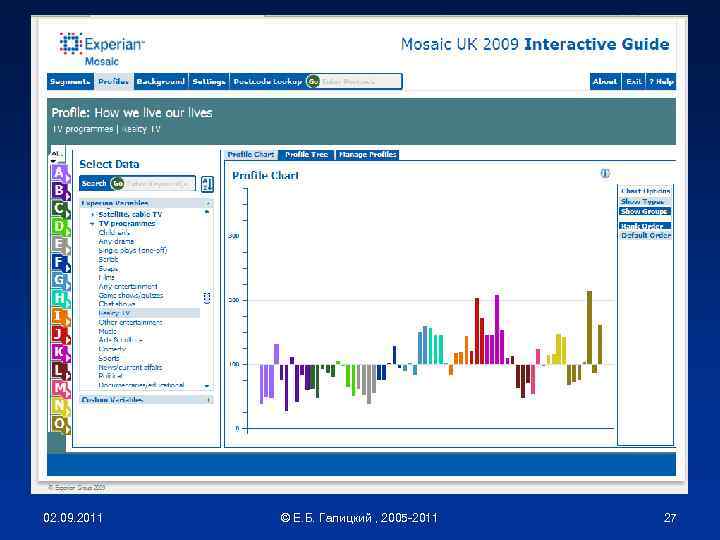The image size is (720, 540).
Task: Open the Profiles menu
Action: click(113, 82)
